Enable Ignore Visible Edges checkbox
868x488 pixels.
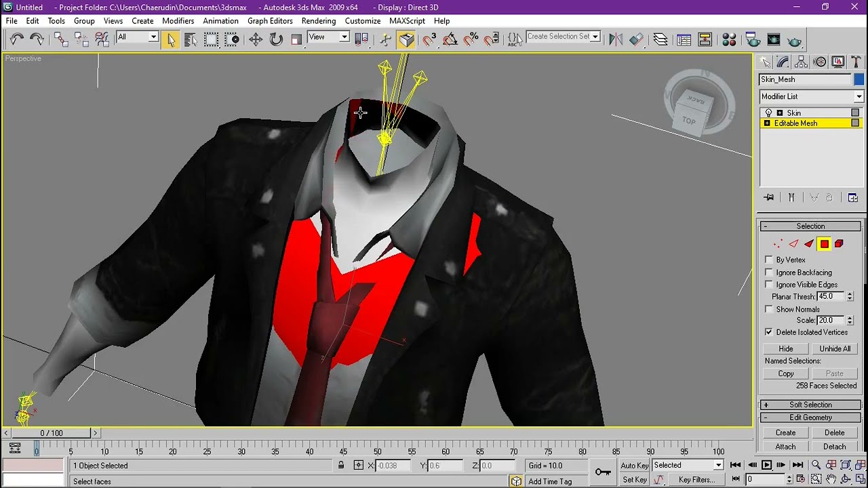tap(769, 285)
